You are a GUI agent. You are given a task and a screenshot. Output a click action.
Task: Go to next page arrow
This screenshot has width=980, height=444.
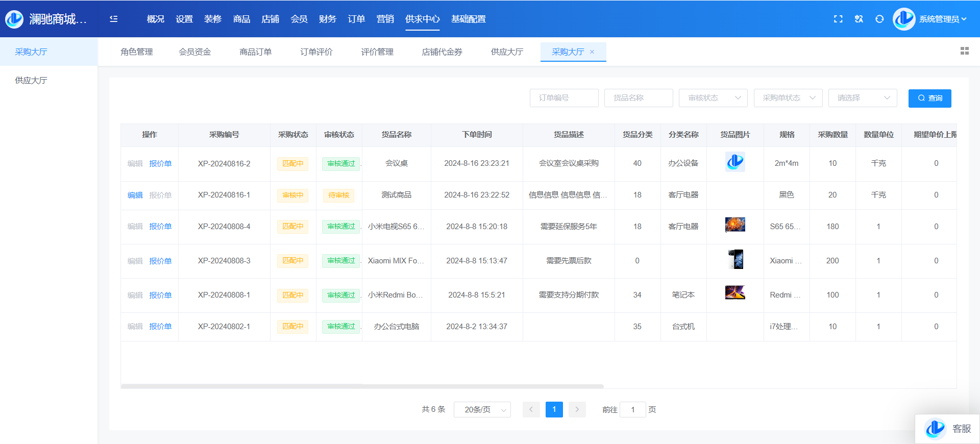[x=577, y=409]
